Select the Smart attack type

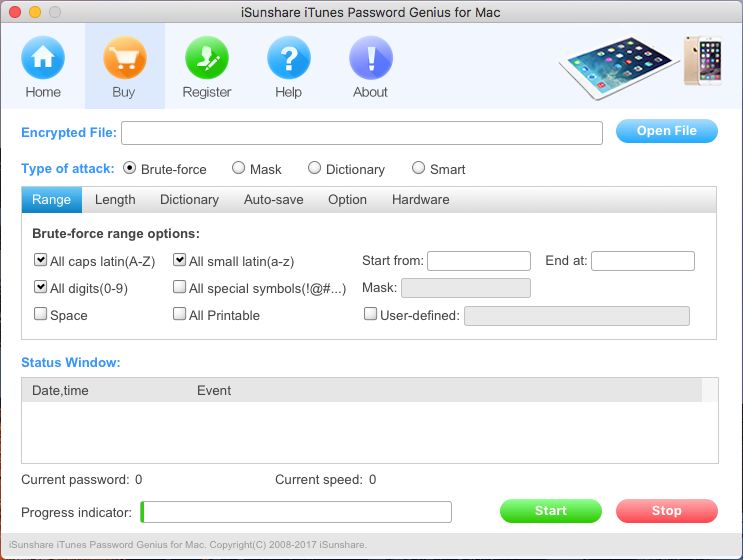(418, 168)
